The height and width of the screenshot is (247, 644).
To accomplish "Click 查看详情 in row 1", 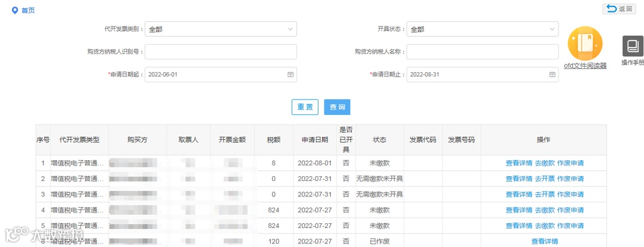I will coord(519,163).
